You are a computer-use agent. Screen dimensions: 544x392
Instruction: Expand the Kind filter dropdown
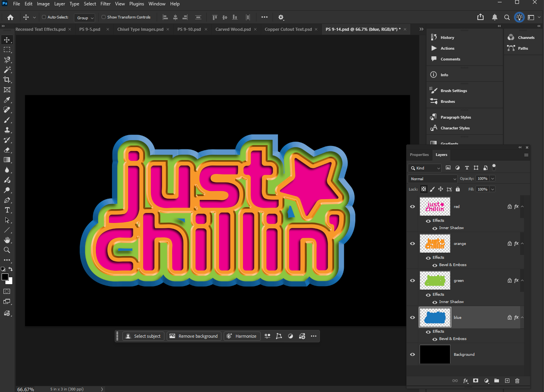point(439,168)
